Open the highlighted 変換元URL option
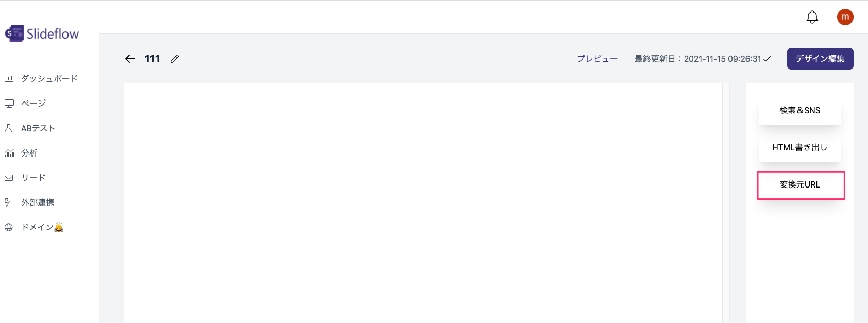868x323 pixels. [x=800, y=185]
